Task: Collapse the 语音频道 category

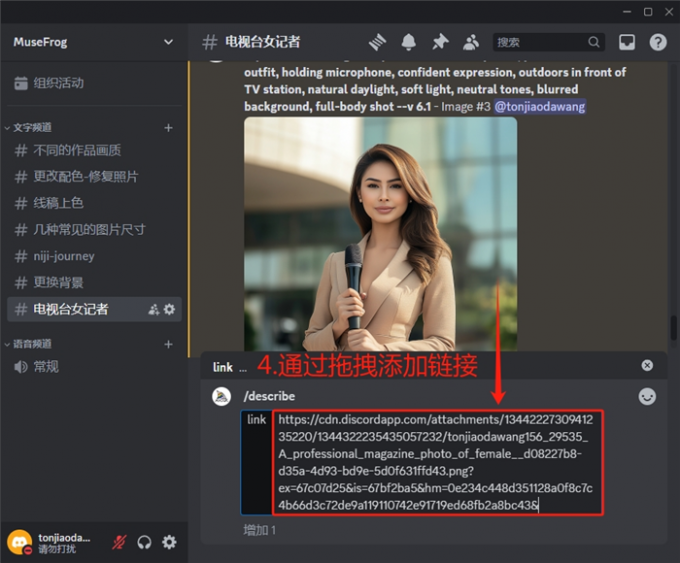Action: (28, 344)
